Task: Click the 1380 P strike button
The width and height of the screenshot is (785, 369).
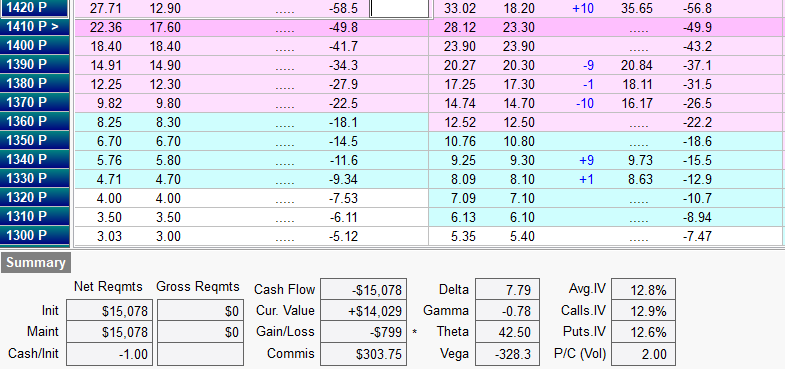Action: point(35,84)
